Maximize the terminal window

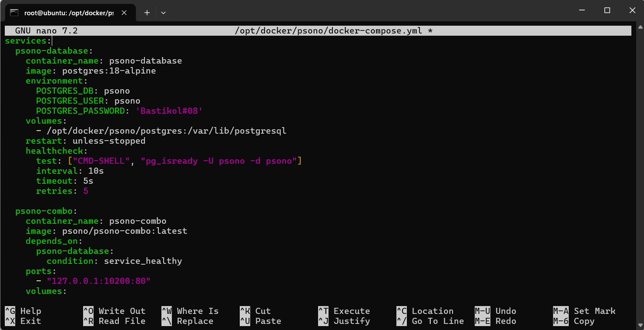point(607,10)
